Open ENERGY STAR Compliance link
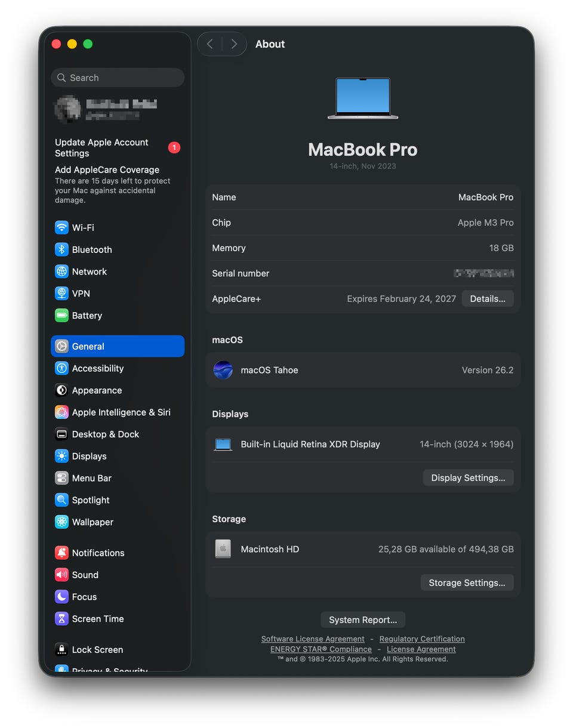 pos(321,649)
